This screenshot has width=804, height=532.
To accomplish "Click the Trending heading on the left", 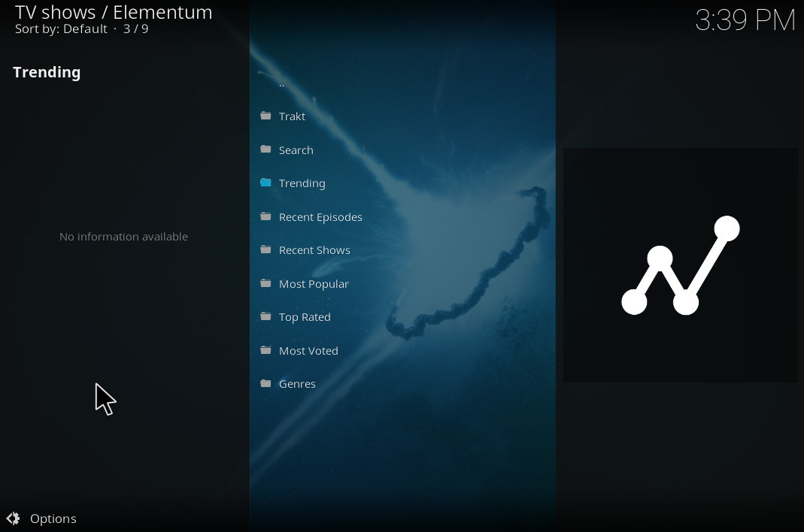I will 47,72.
